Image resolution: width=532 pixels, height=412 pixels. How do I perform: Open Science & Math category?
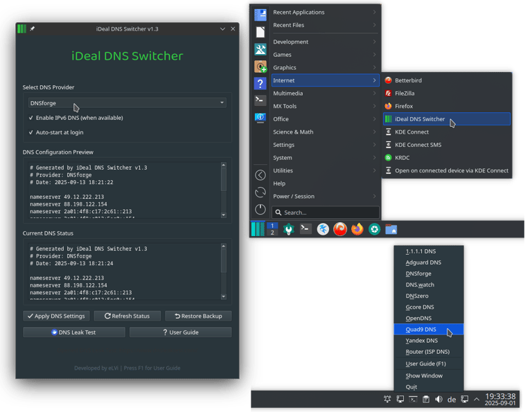tap(325, 132)
